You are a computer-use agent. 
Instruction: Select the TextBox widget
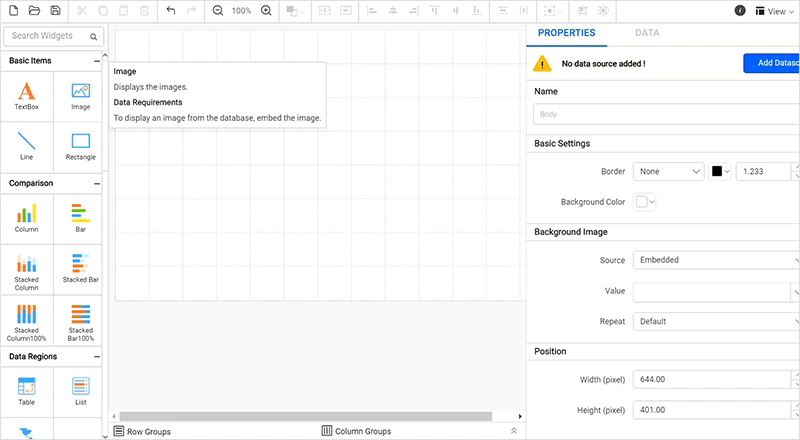click(27, 96)
